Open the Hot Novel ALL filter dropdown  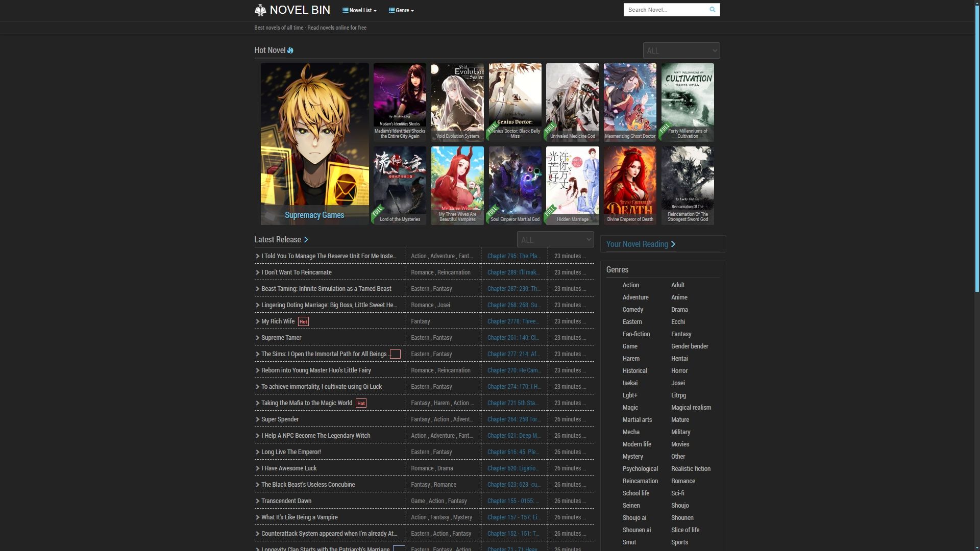click(x=681, y=51)
